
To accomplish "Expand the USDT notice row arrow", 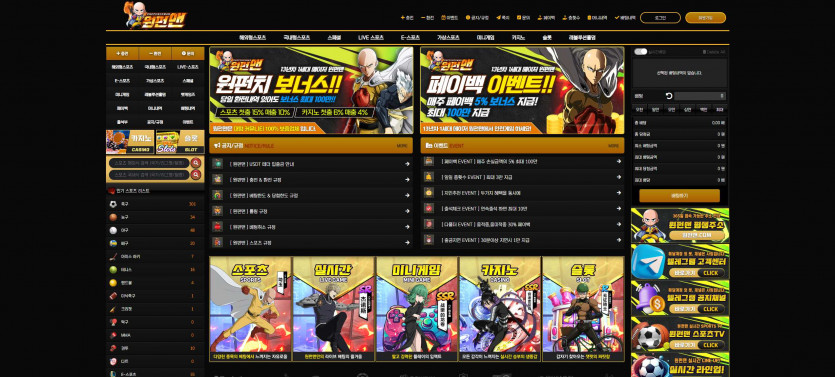I will point(407,164).
